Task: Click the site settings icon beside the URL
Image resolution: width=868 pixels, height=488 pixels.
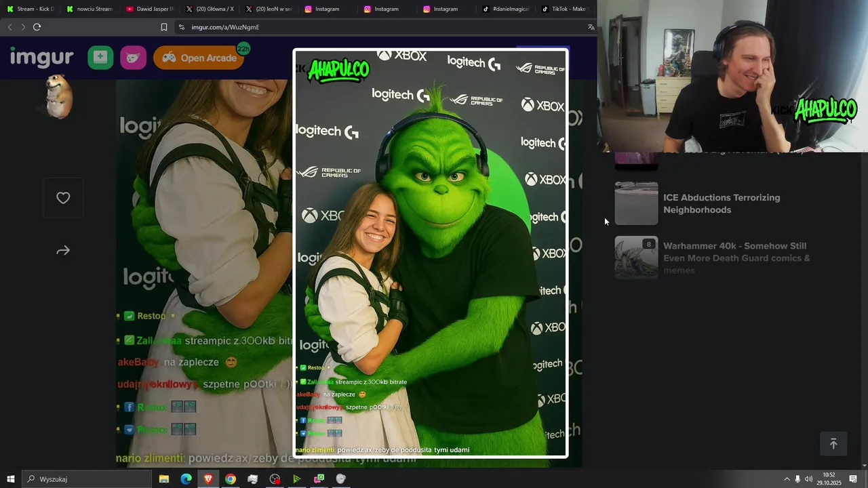Action: 181,27
